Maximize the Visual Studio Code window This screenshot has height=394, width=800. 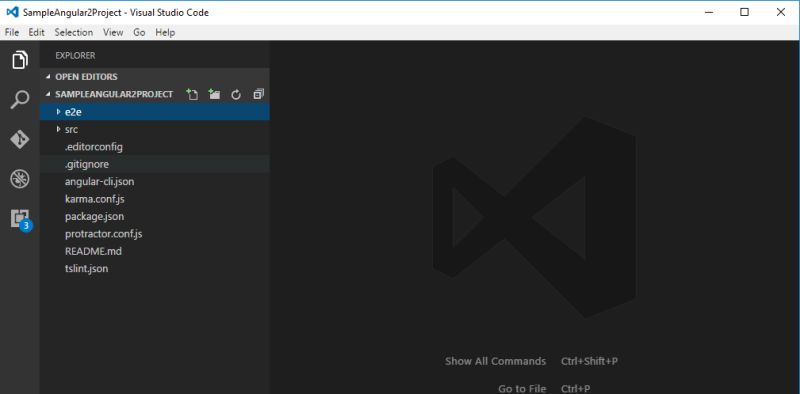(744, 12)
